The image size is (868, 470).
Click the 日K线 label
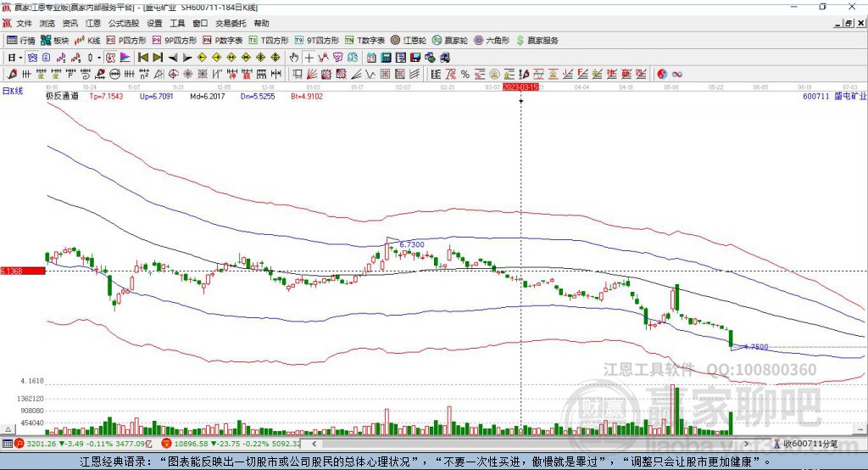pos(13,91)
